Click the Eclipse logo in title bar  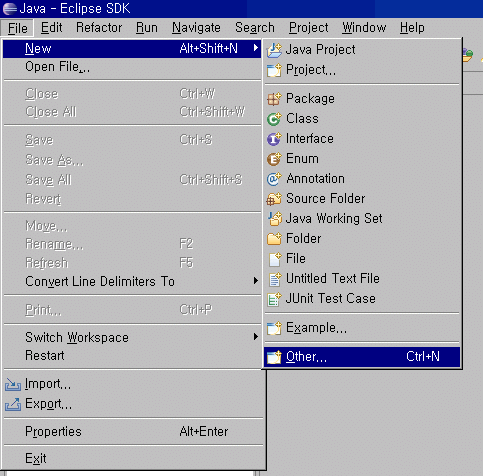(9, 8)
